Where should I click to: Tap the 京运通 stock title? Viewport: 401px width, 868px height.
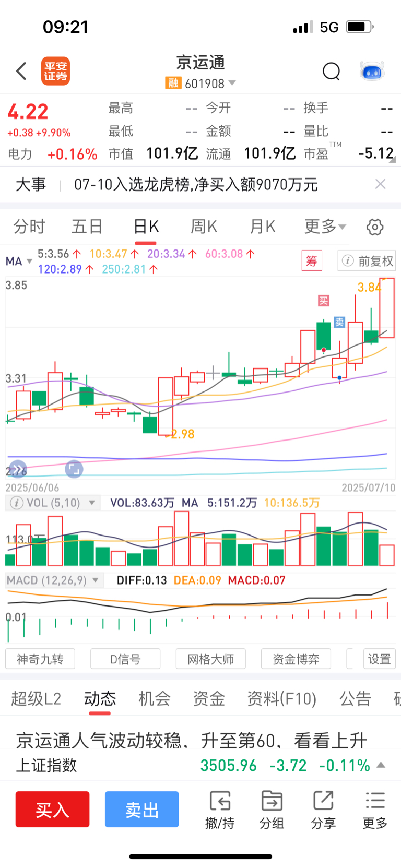(200, 62)
